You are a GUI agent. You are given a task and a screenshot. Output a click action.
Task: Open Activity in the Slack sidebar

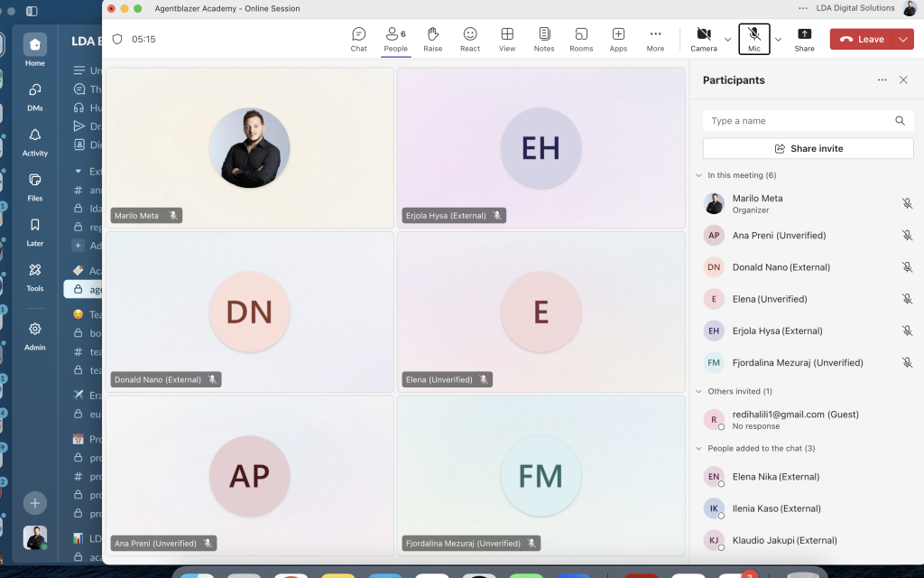tap(34, 142)
